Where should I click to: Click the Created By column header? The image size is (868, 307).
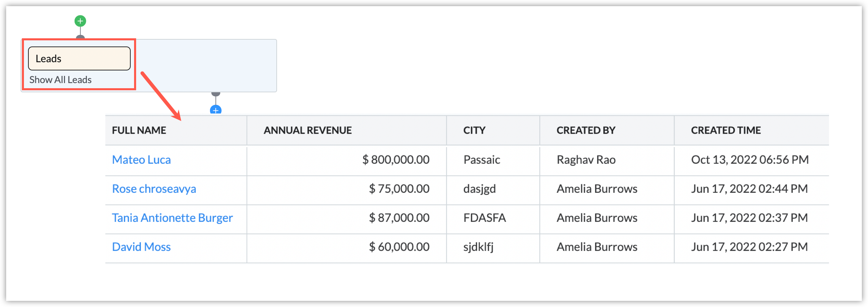pos(586,130)
